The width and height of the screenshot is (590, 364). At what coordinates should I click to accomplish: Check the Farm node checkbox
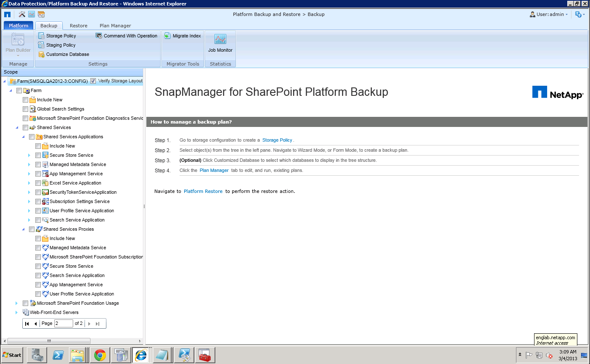point(19,90)
